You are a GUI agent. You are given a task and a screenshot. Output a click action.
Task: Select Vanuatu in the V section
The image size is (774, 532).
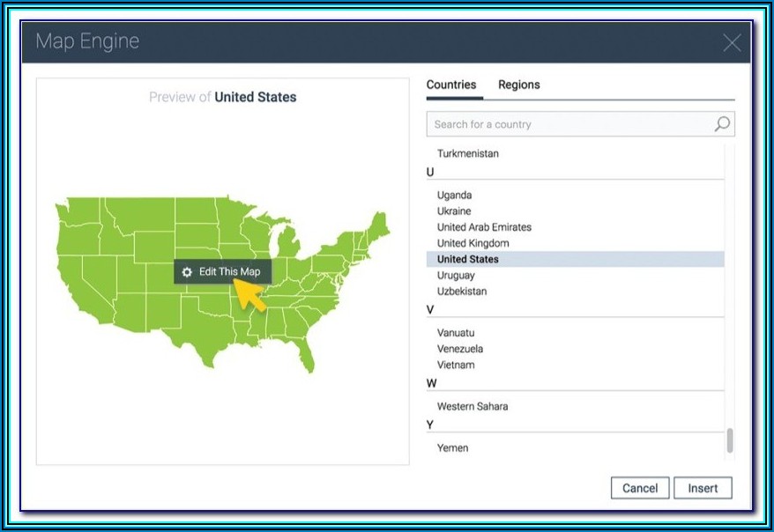[456, 333]
